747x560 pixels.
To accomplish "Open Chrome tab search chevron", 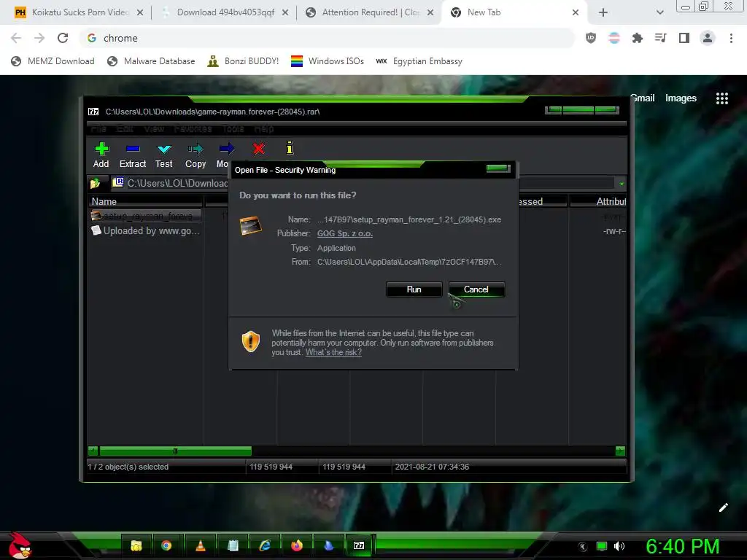I will [659, 12].
